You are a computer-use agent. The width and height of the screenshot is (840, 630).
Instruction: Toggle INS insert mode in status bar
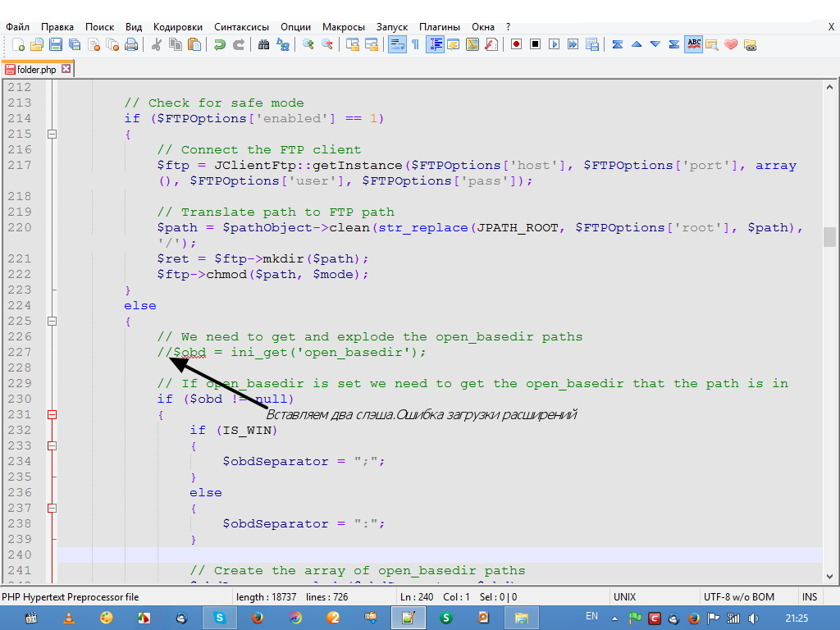coord(809,597)
